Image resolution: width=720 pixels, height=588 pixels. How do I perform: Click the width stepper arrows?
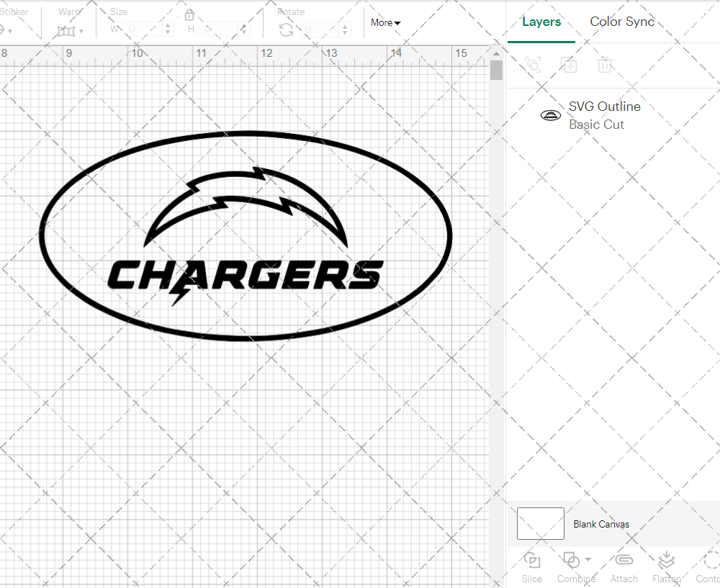pos(168,30)
